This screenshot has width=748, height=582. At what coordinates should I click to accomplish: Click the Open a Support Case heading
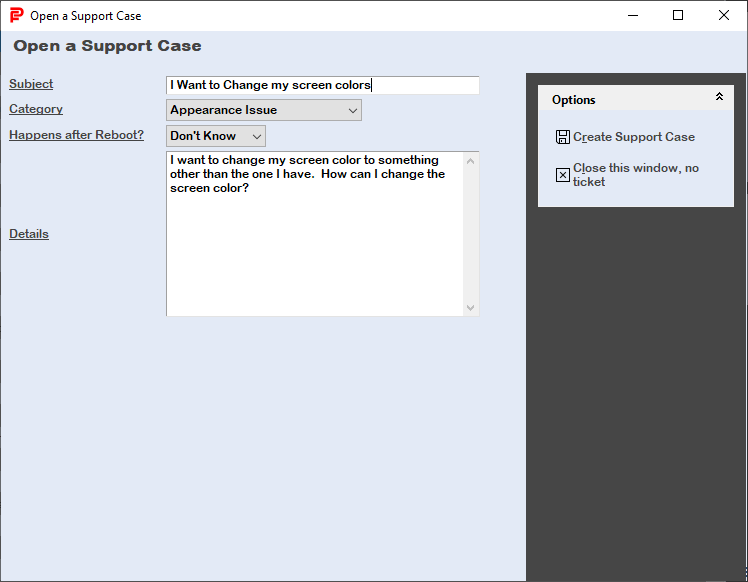[x=107, y=46]
